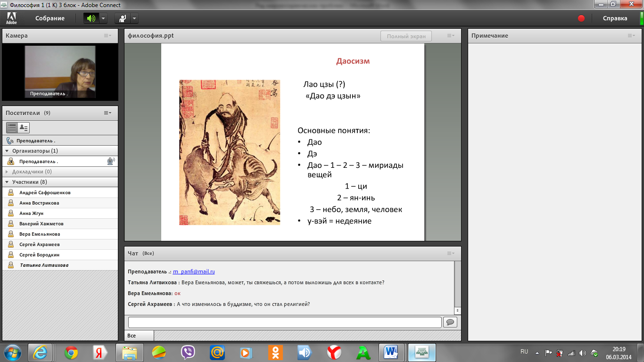The image size is (644, 362).
Task: Open Microsoft Word from taskbar
Action: 391,353
